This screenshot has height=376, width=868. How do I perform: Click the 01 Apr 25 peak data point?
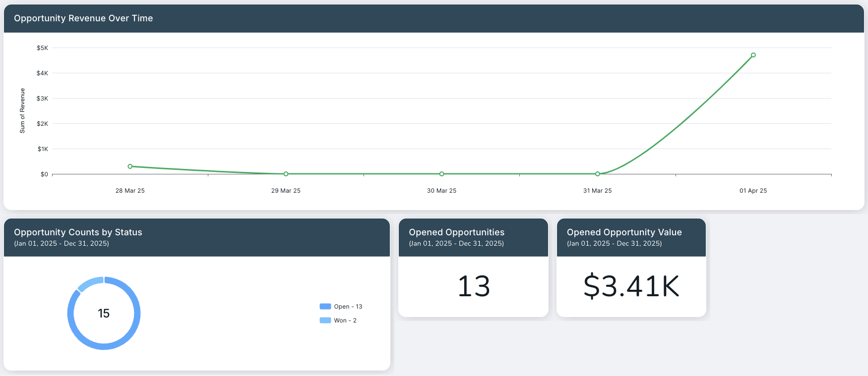tap(753, 55)
